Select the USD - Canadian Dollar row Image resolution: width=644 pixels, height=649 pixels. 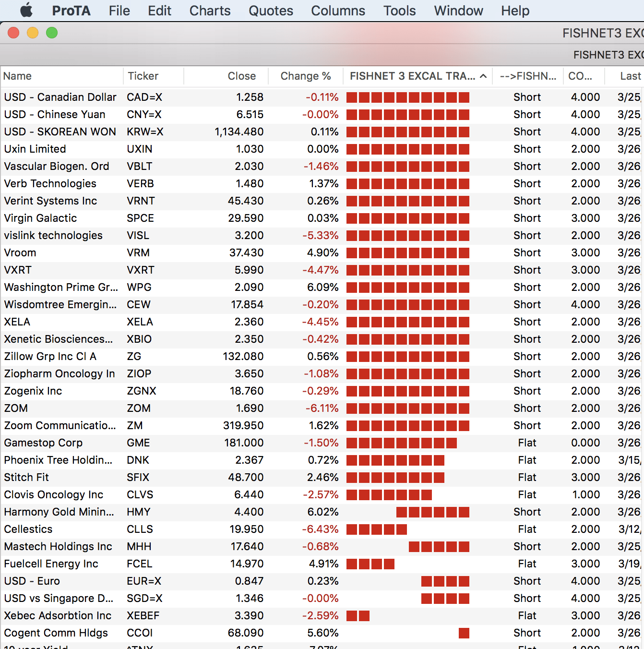point(322,97)
